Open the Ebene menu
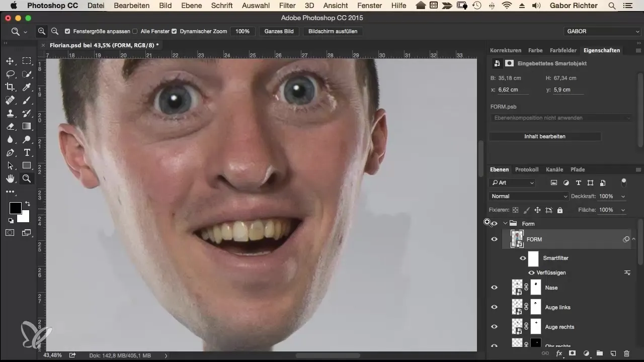 click(x=191, y=6)
